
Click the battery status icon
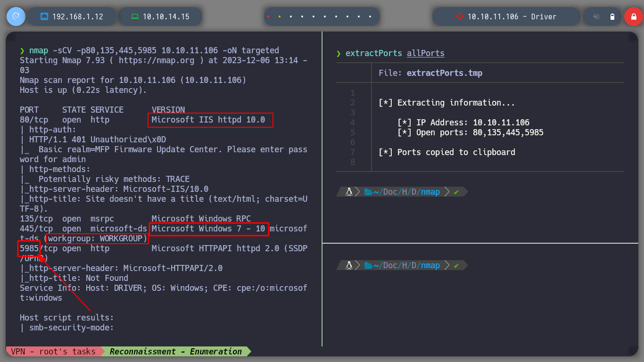(x=612, y=16)
